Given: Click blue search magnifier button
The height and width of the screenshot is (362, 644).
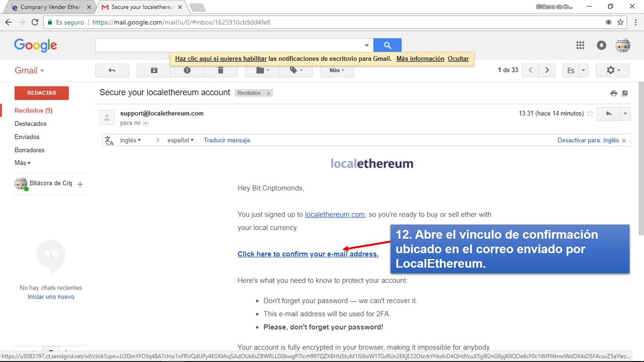Looking at the screenshot, I should point(387,45).
